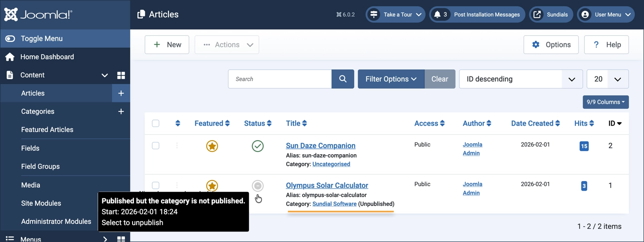The width and height of the screenshot is (644, 242).
Task: Select Sun Daze Companion checkbox
Action: coord(155,146)
